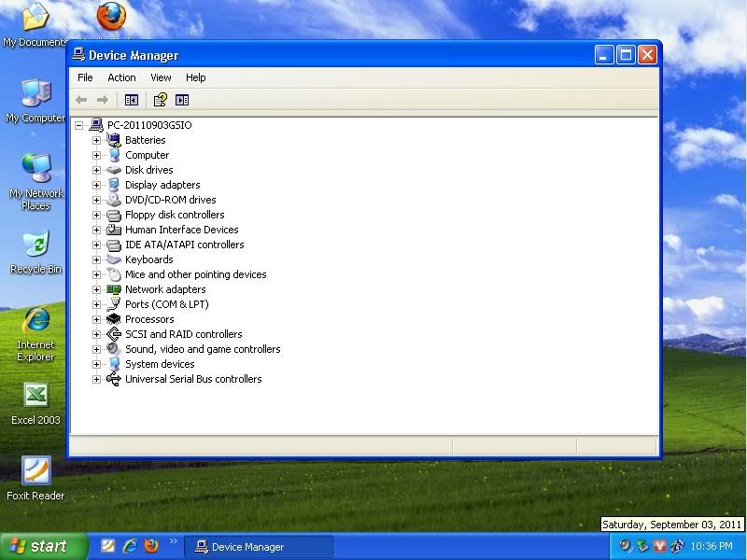The image size is (747, 560).
Task: Click the Universal Serial Bus controllers icon
Action: [114, 379]
